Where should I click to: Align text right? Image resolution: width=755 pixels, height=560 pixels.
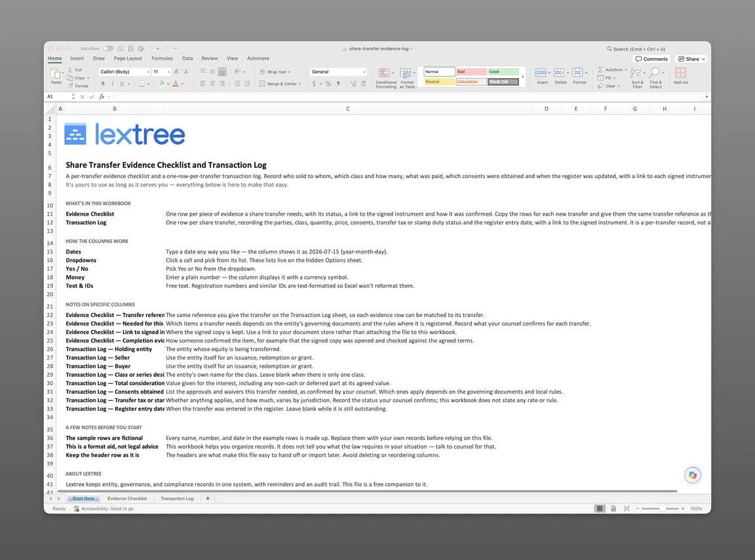coord(222,84)
